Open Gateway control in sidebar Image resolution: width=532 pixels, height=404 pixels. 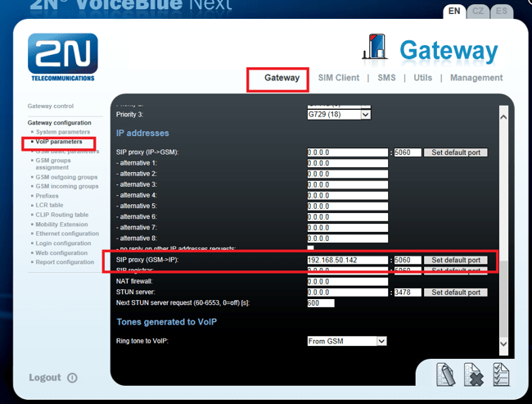[51, 106]
